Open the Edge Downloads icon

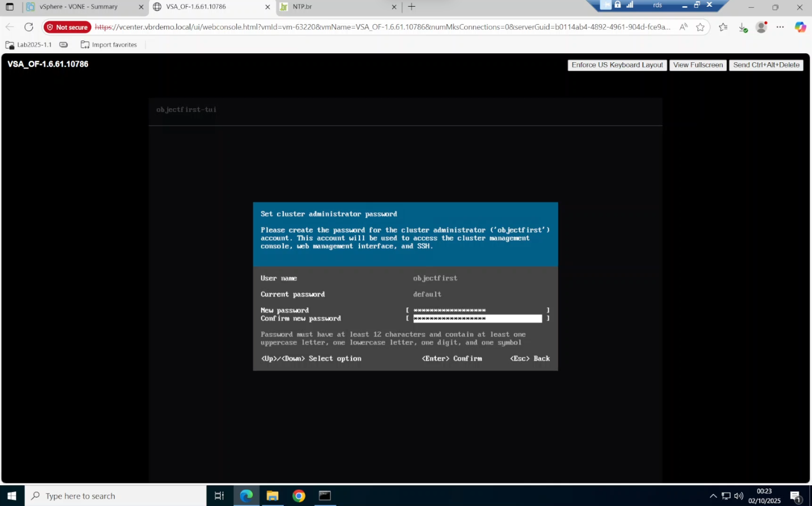tap(742, 27)
